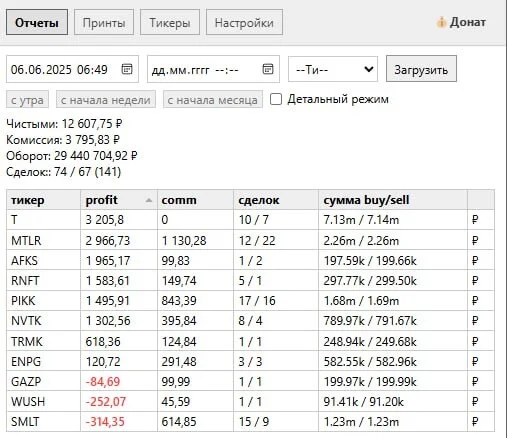This screenshot has width=507, height=438.
Task: Apply 'с начала недели' filter
Action: click(x=106, y=99)
